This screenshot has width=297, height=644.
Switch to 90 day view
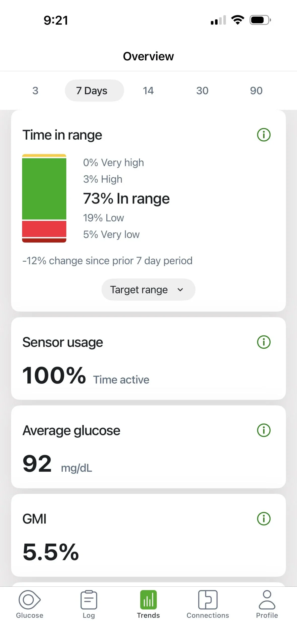coord(256,91)
